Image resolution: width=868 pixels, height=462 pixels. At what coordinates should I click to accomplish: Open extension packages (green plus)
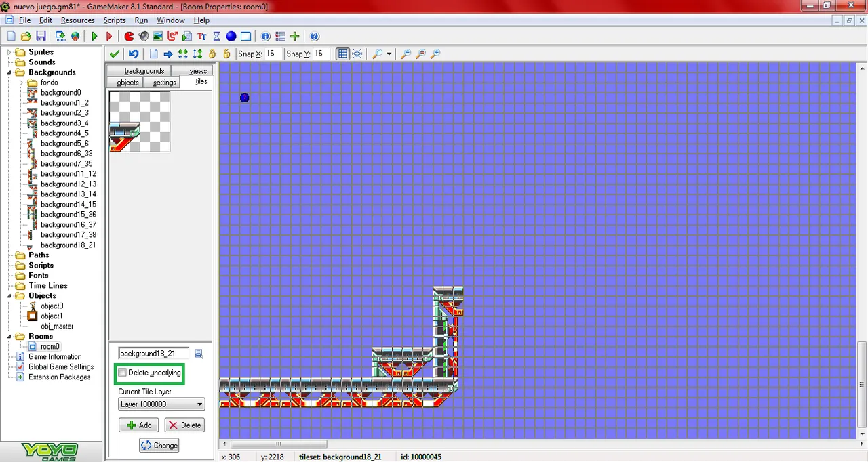(x=295, y=36)
